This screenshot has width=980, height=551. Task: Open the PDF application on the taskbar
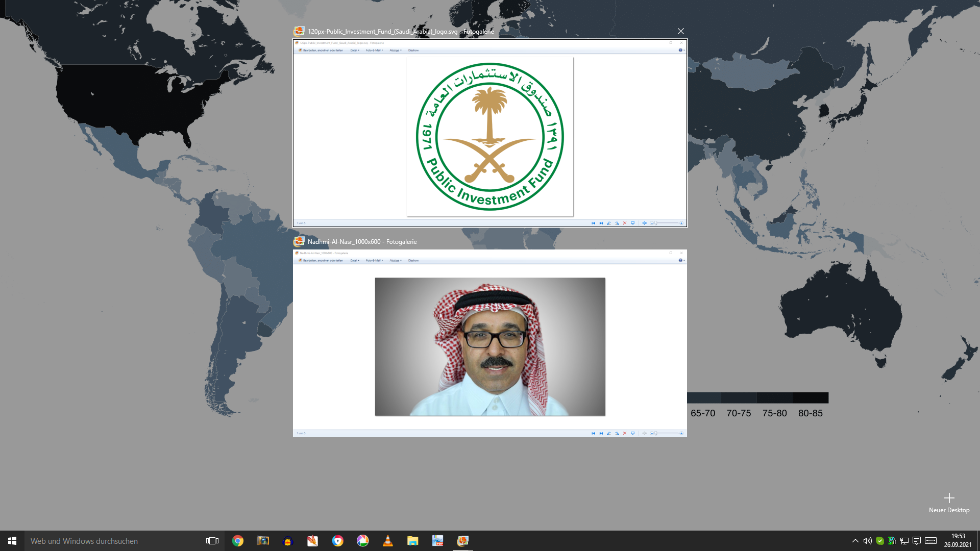pyautogui.click(x=438, y=541)
